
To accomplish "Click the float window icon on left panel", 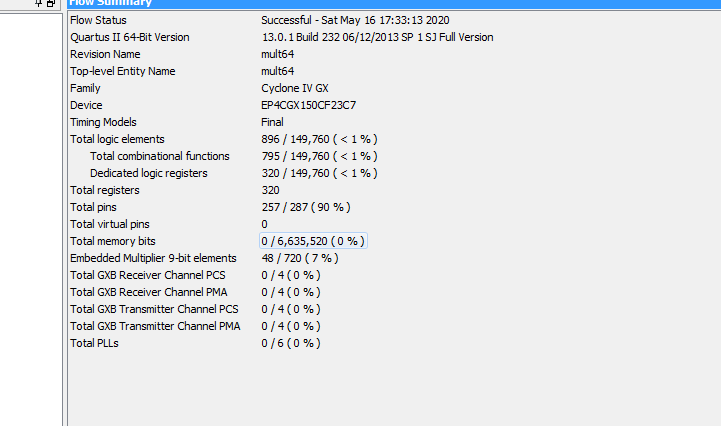I will coord(51,3).
